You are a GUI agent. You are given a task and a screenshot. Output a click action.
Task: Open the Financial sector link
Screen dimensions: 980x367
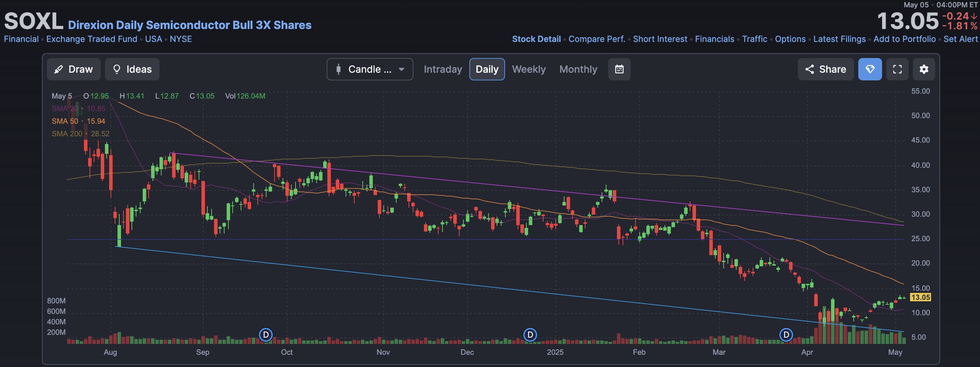click(21, 39)
